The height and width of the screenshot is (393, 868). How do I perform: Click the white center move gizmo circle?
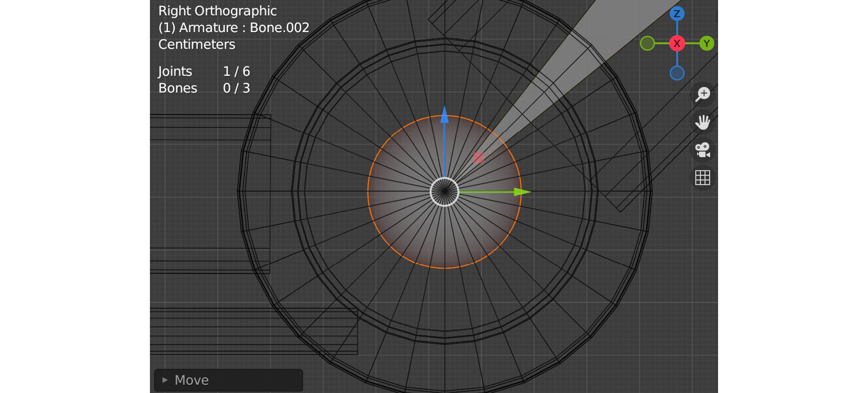[x=445, y=192]
